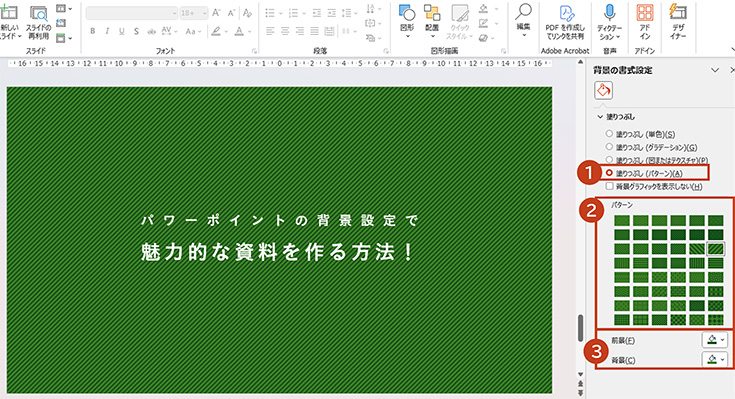Select the last pattern in the grid
Image resolution: width=735 pixels, height=399 pixels.
click(715, 319)
